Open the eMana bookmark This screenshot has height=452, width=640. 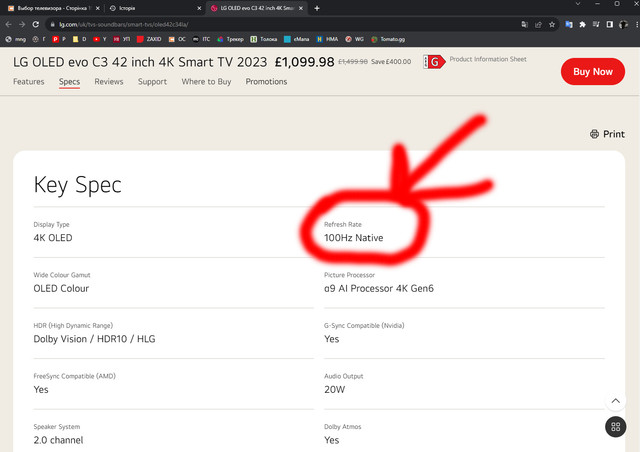click(x=296, y=39)
